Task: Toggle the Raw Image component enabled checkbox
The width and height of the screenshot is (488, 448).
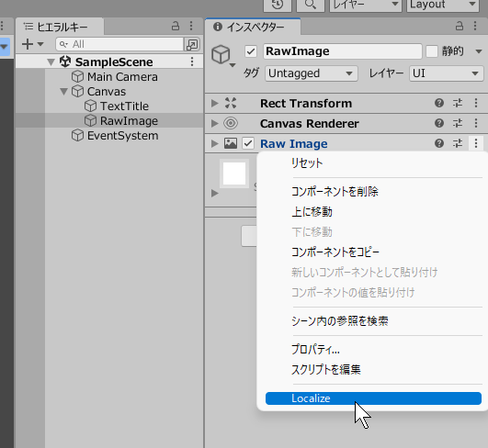Action: point(248,143)
